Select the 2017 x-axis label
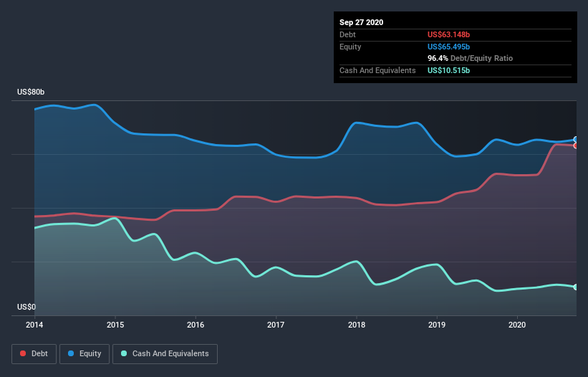The width and height of the screenshot is (588, 377). [276, 325]
